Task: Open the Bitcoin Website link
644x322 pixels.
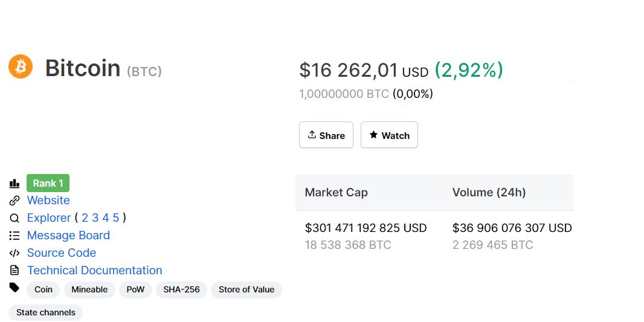Action: tap(48, 201)
